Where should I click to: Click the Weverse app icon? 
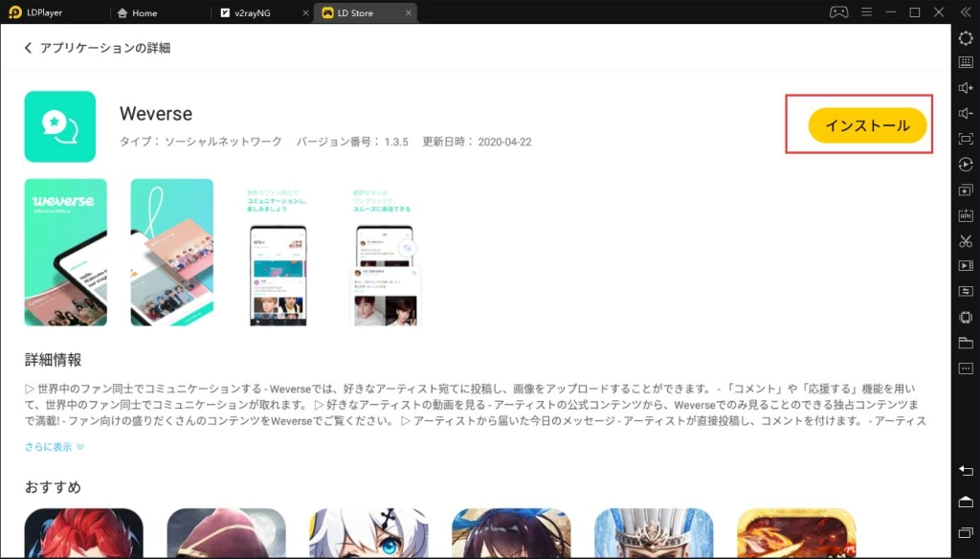[x=60, y=126]
